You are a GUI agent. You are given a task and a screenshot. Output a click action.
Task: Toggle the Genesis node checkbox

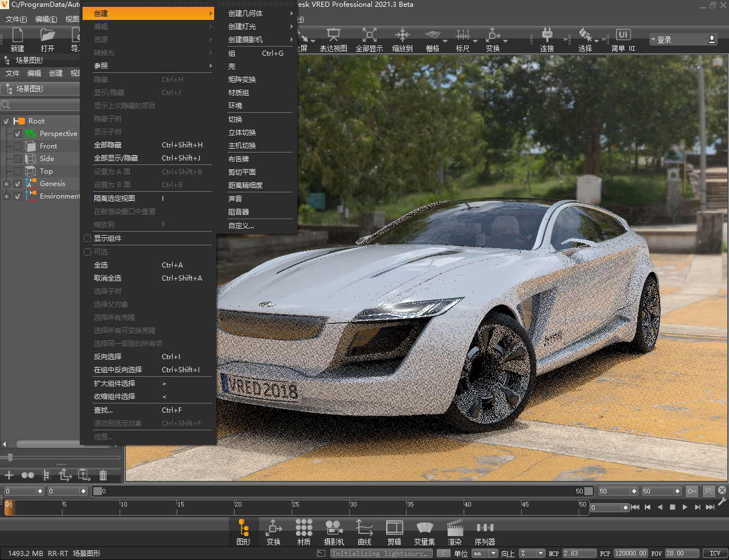(x=18, y=184)
